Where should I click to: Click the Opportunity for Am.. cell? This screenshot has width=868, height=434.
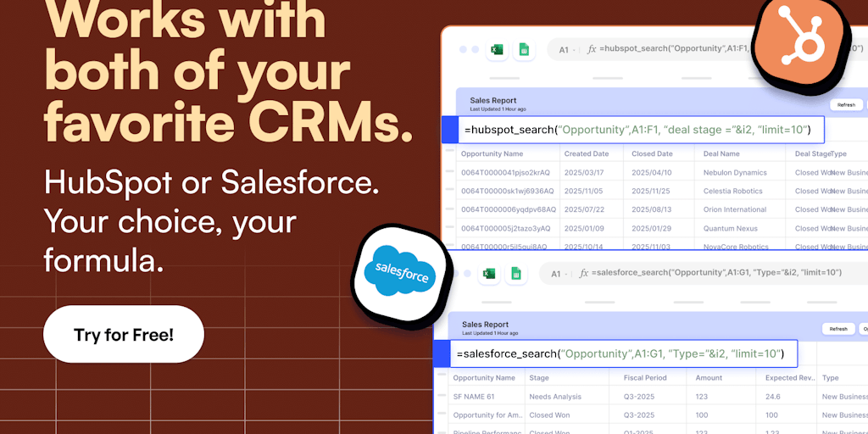coord(487,415)
